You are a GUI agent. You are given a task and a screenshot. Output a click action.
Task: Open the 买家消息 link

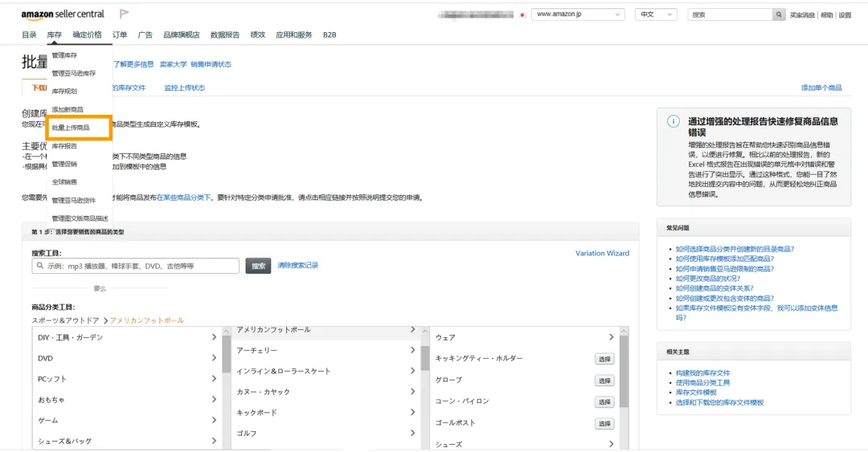pos(802,15)
